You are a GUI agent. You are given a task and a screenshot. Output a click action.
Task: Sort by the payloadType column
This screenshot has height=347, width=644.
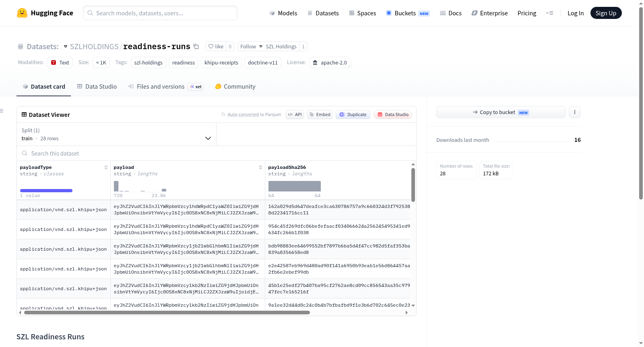pos(106,167)
